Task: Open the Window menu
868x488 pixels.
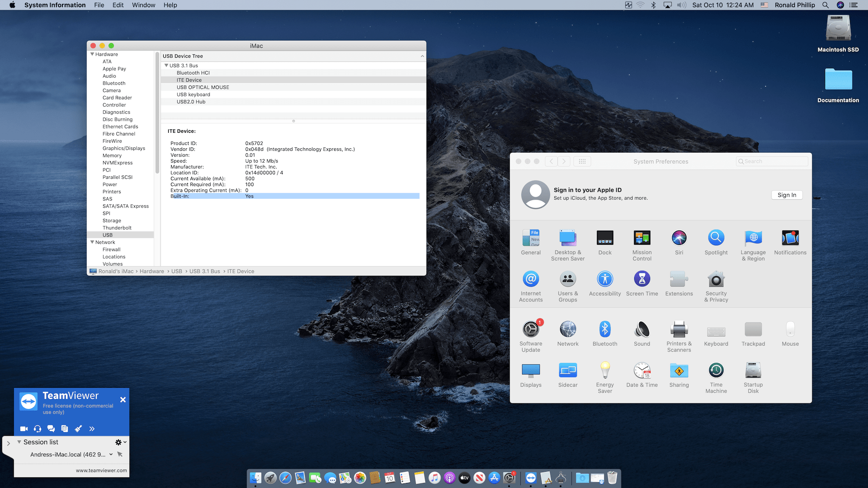Action: click(143, 5)
